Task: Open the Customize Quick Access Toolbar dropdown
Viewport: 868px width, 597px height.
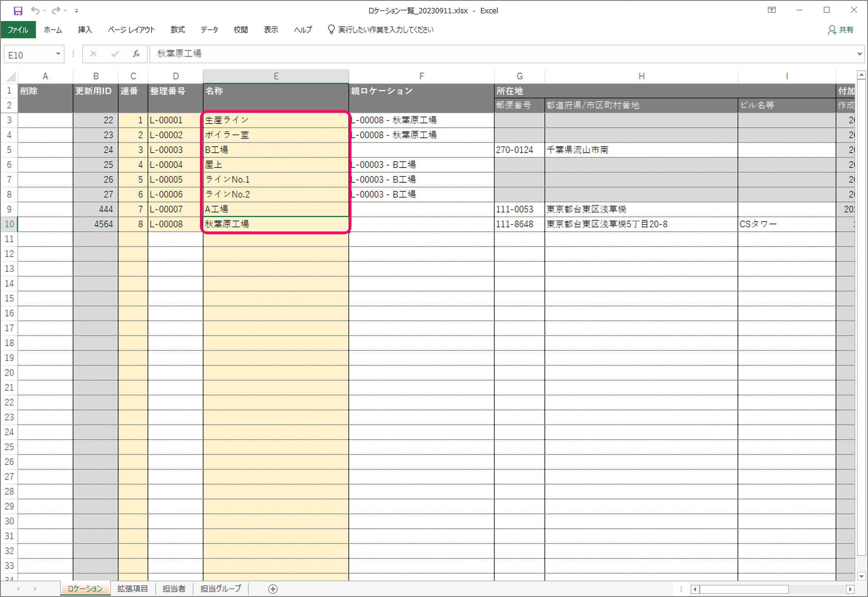Action: coord(77,11)
